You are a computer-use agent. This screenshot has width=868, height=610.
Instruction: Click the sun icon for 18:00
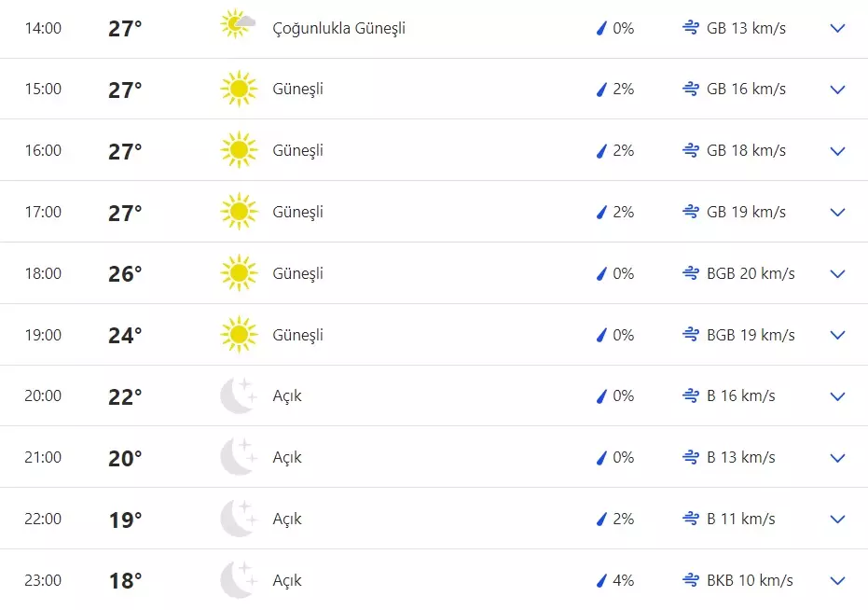[239, 273]
